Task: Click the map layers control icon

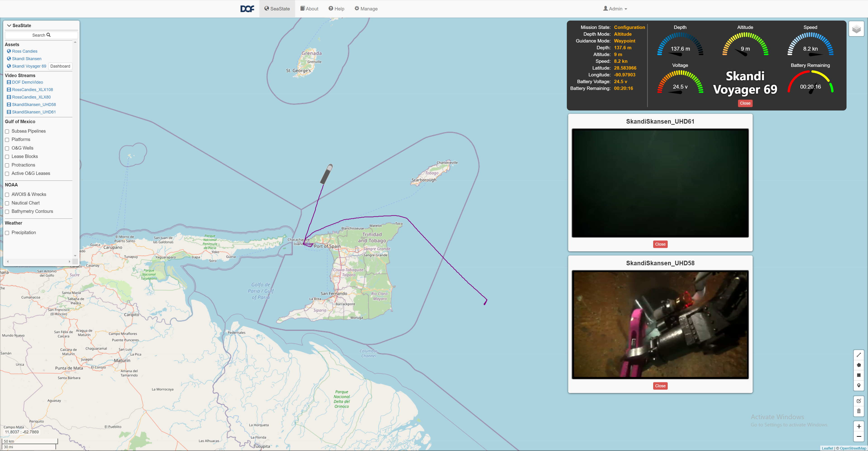Action: tap(856, 29)
